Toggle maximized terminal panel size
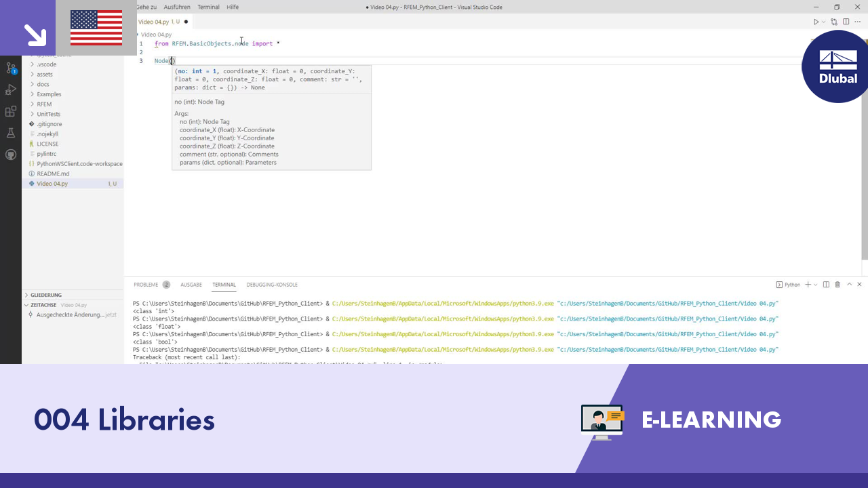The width and height of the screenshot is (868, 488). tap(849, 285)
